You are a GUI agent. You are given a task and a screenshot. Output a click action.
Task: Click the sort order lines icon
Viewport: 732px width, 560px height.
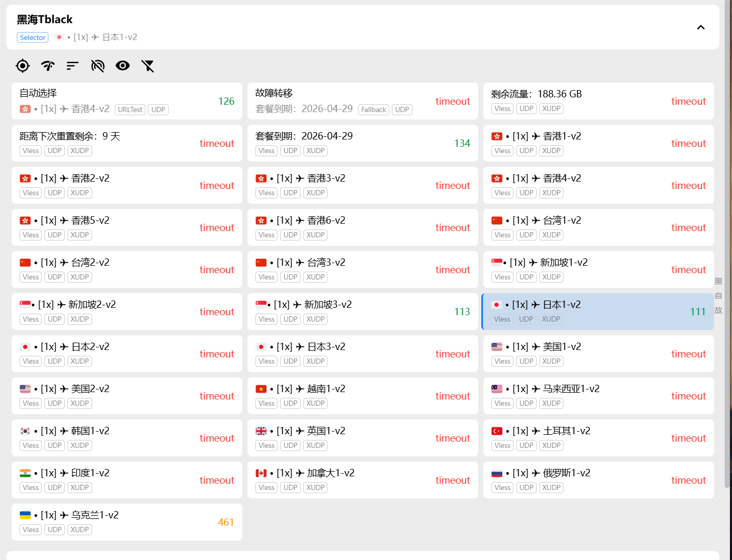click(x=73, y=66)
